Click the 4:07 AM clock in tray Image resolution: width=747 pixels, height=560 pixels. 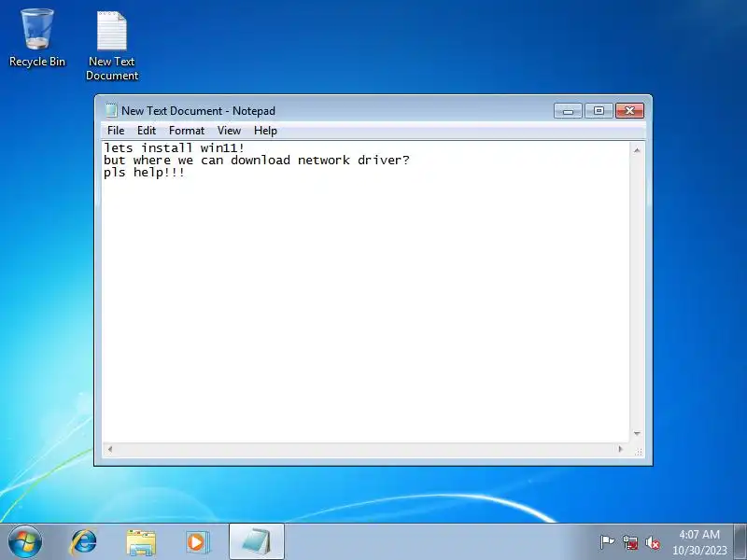[x=699, y=534]
